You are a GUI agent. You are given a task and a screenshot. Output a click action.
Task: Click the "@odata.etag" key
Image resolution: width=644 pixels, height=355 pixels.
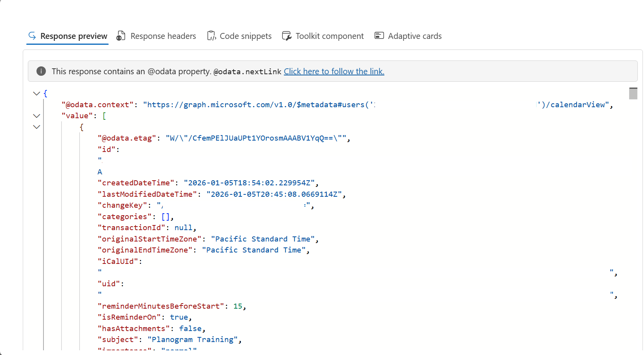(127, 138)
